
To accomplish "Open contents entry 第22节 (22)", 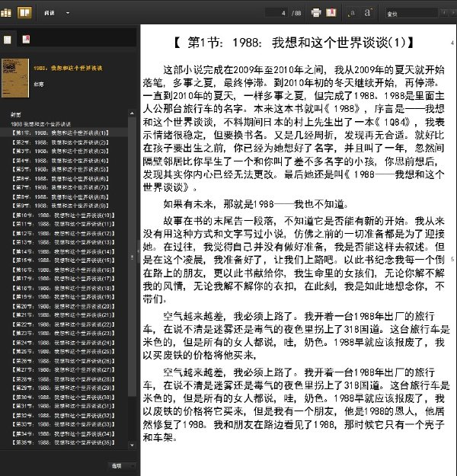I will tap(63, 324).
